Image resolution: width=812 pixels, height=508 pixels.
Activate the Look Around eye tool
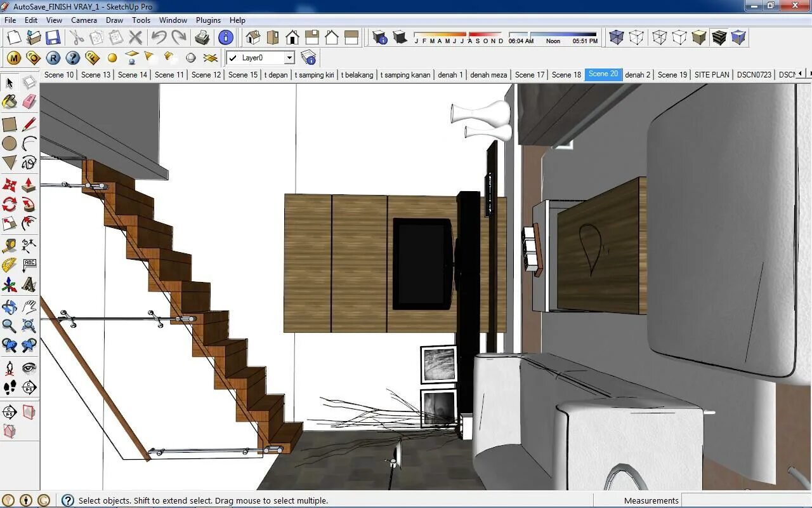click(x=29, y=368)
